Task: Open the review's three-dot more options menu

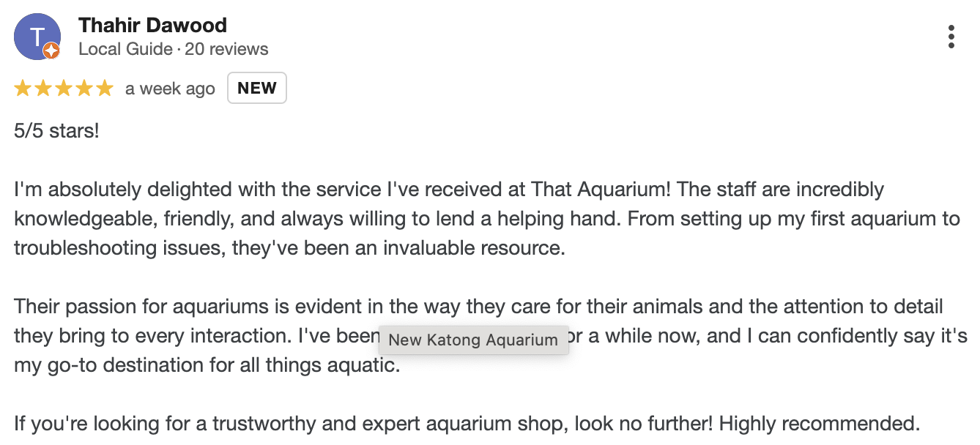Action: point(951,37)
